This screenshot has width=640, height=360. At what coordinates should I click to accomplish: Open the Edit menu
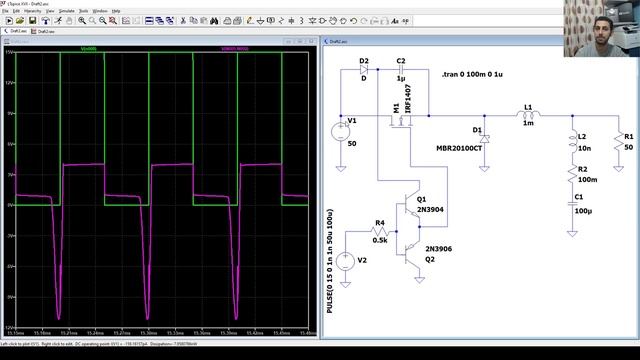tap(16, 11)
